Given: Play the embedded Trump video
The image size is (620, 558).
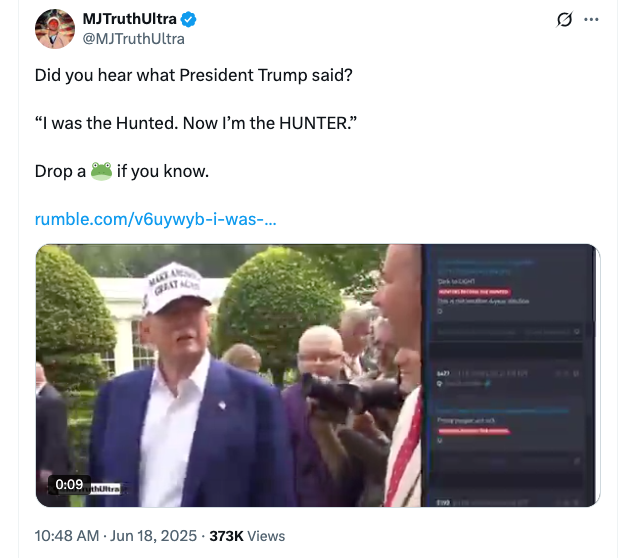Looking at the screenshot, I should pyautogui.click(x=317, y=375).
